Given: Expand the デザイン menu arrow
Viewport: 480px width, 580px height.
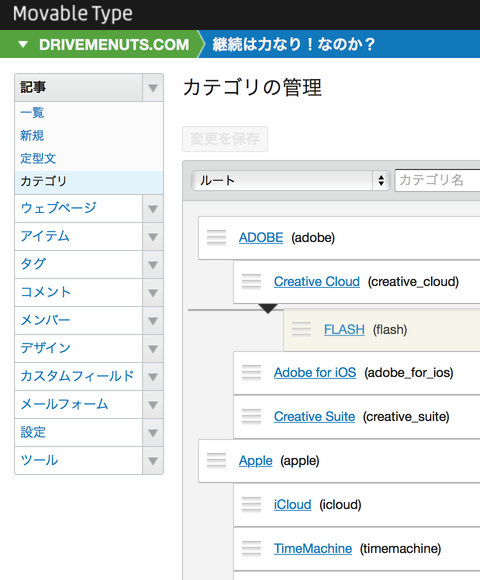Looking at the screenshot, I should pos(153,348).
